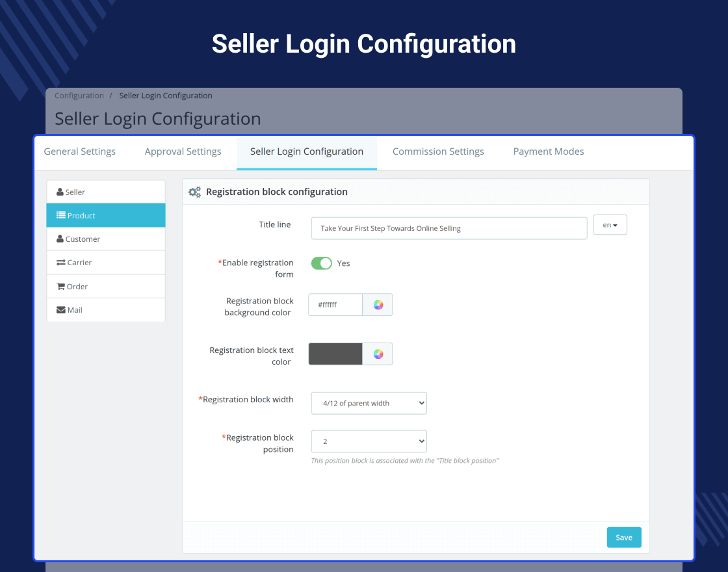Expand Registration block width dropdown
Image resolution: width=728 pixels, height=572 pixels.
(x=369, y=403)
